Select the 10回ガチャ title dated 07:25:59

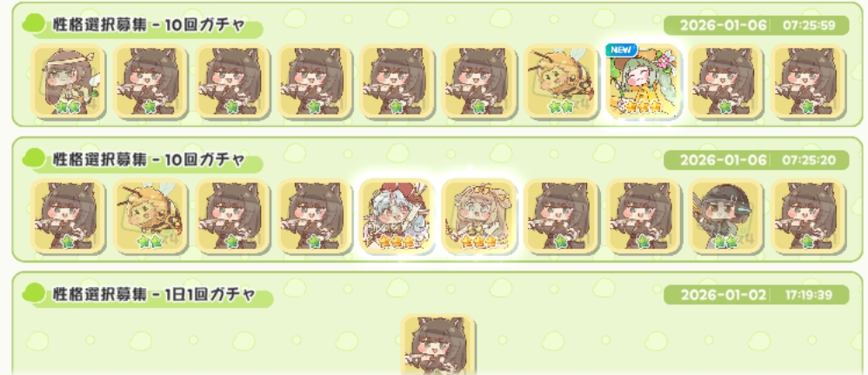[x=149, y=25]
